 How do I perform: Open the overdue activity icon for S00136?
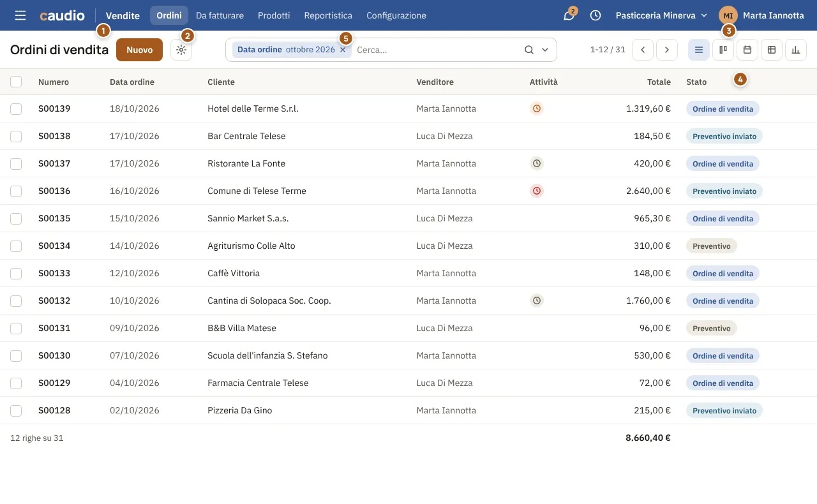(x=537, y=191)
